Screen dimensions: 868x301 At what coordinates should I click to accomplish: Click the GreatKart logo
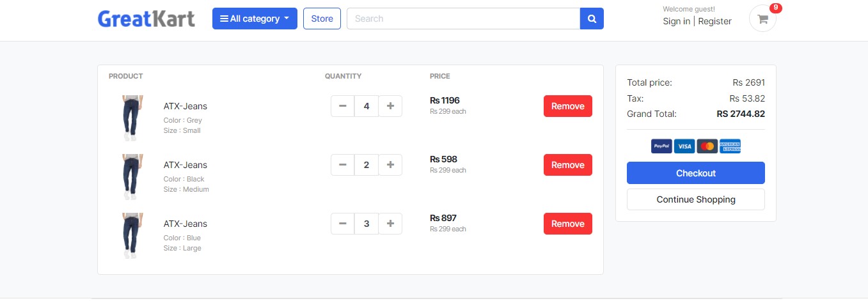[146, 19]
